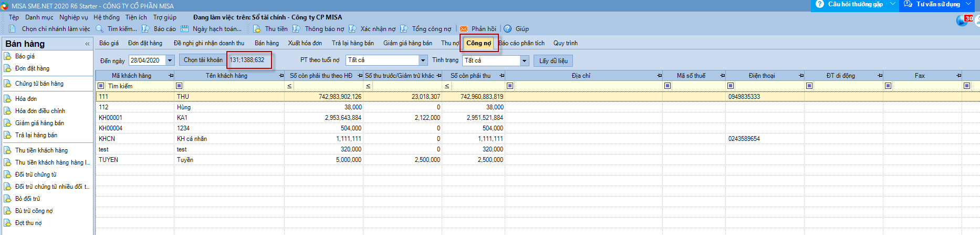Pin the Mã số thuế column
The image size is (980, 235).
click(x=723, y=76)
